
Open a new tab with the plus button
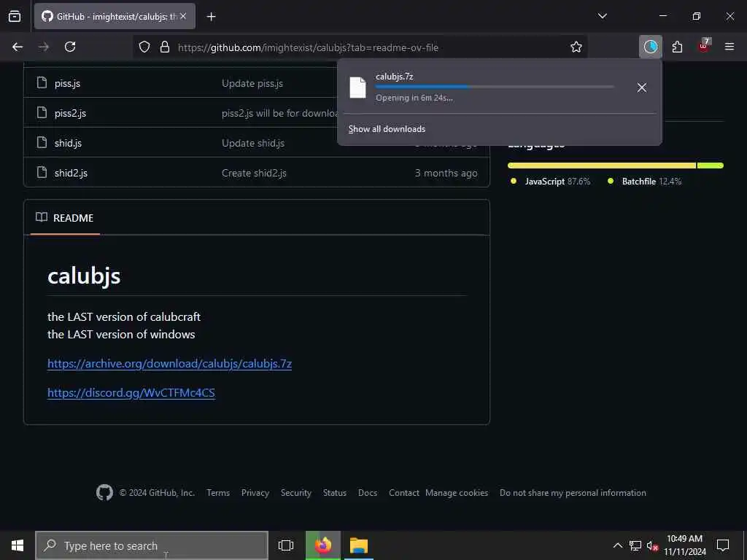[x=211, y=17]
